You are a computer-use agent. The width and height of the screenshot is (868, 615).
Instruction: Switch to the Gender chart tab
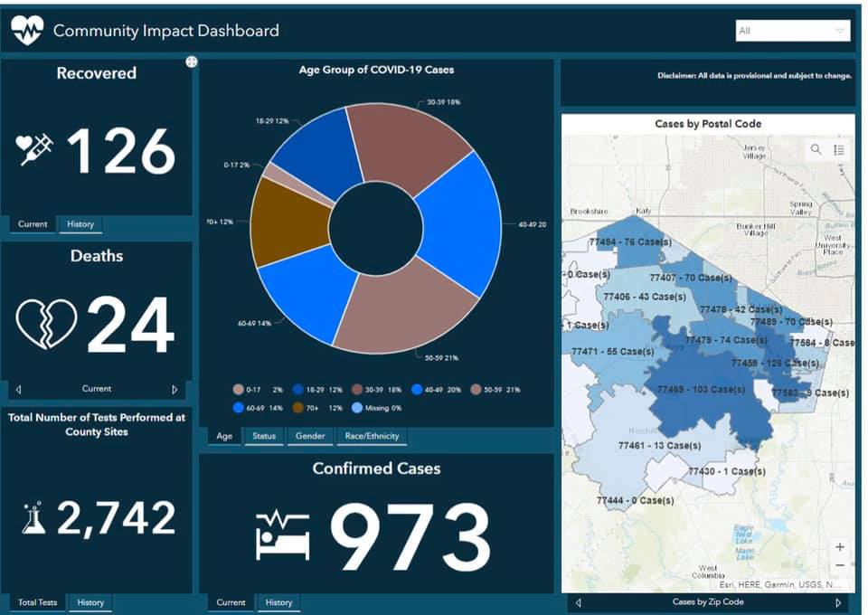point(310,437)
